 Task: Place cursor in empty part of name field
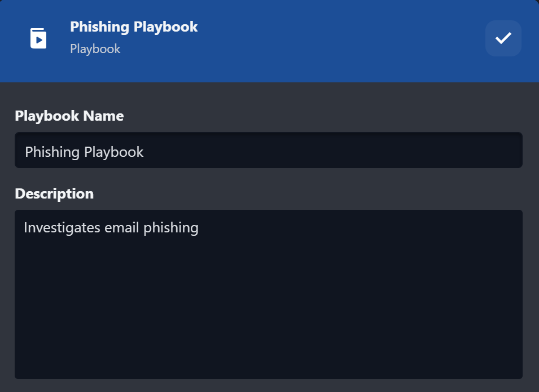click(x=339, y=151)
